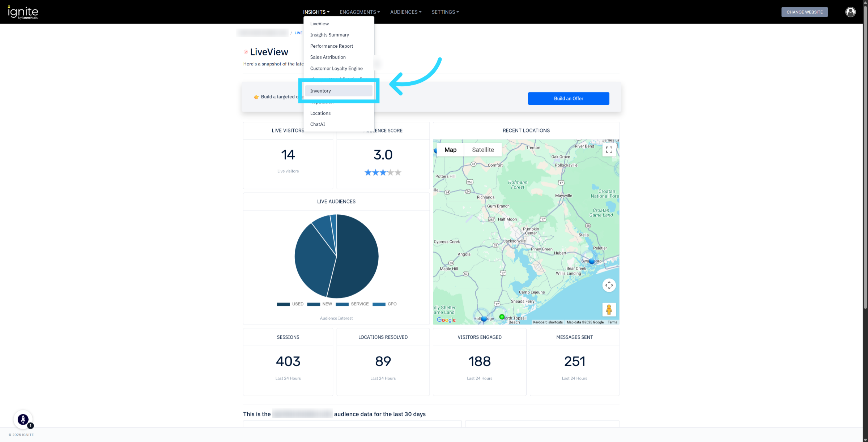The width and height of the screenshot is (868, 442).
Task: Select the Map view type
Action: coord(450,150)
